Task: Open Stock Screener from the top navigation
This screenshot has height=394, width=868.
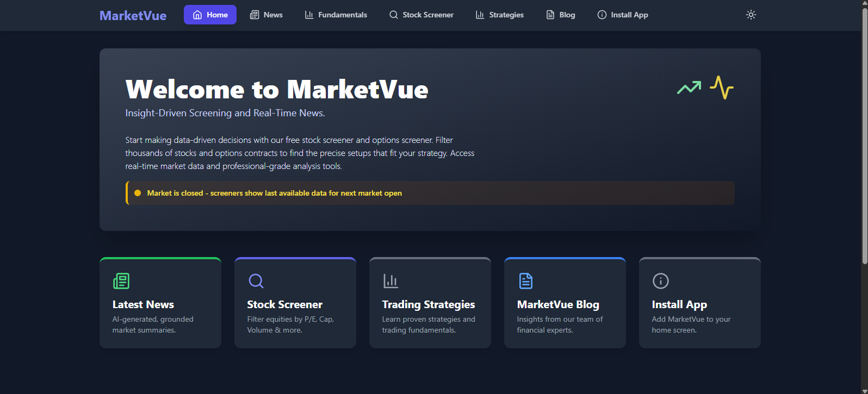Action: pyautogui.click(x=421, y=15)
